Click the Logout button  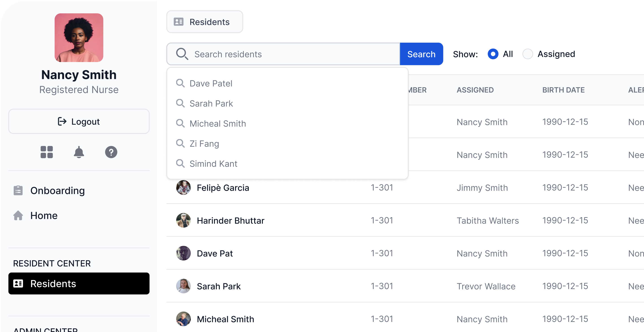coord(79,121)
